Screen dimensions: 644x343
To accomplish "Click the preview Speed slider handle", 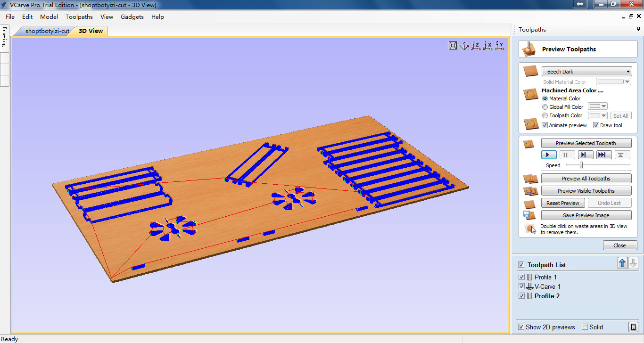I will tap(581, 165).
